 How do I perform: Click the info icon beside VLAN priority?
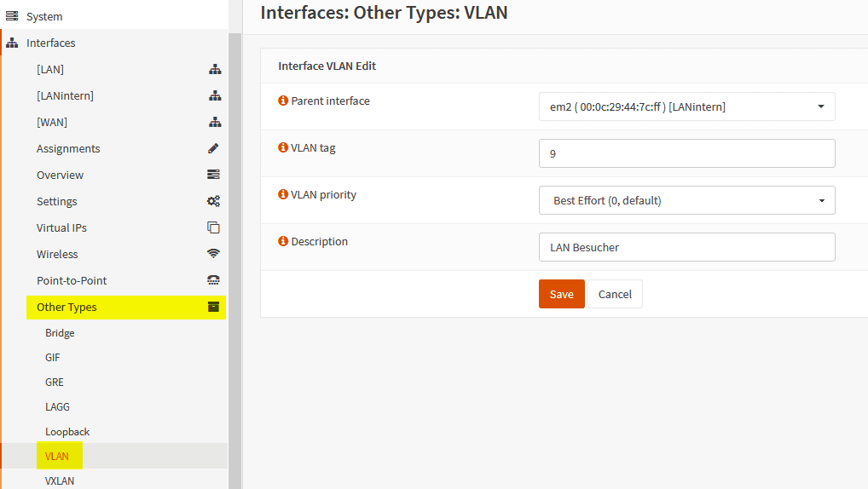[x=284, y=194]
